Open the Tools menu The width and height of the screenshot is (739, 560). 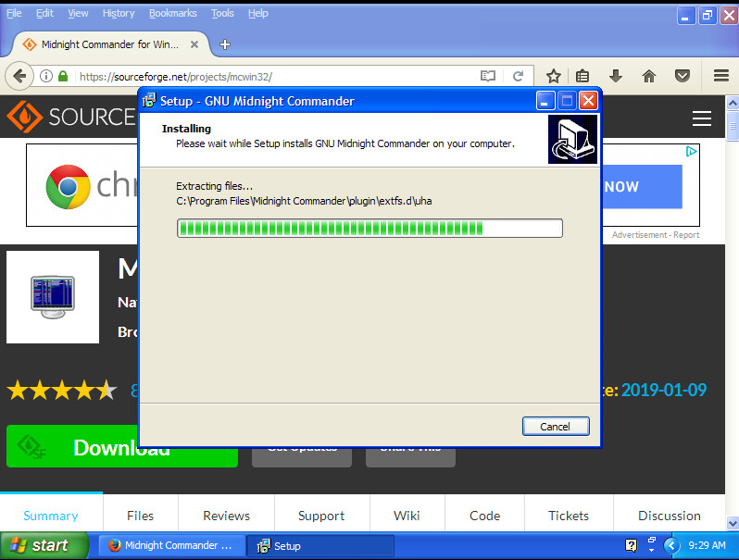coord(222,13)
